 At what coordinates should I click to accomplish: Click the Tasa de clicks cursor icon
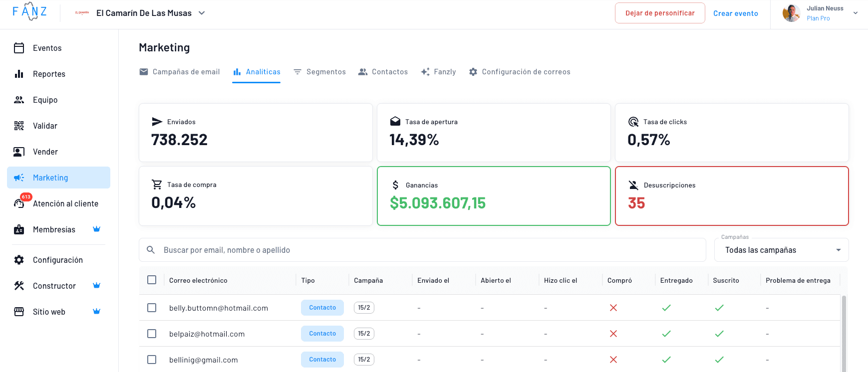click(x=633, y=122)
